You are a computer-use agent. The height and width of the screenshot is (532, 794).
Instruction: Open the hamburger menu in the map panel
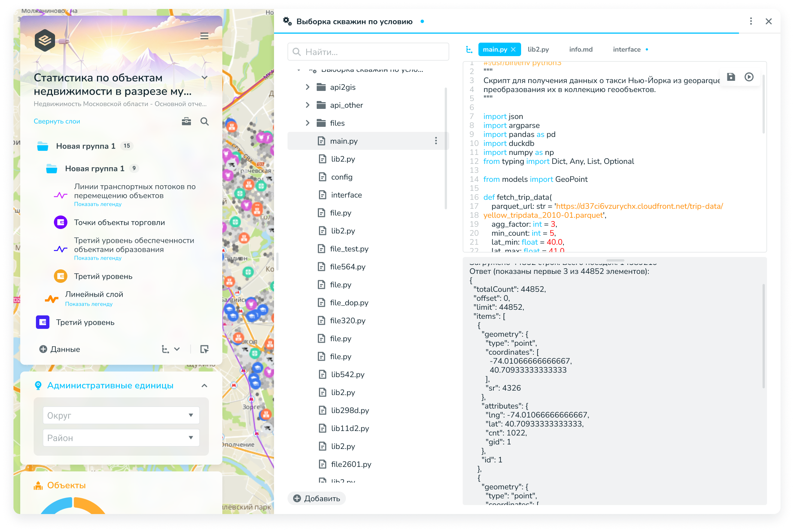coord(204,36)
